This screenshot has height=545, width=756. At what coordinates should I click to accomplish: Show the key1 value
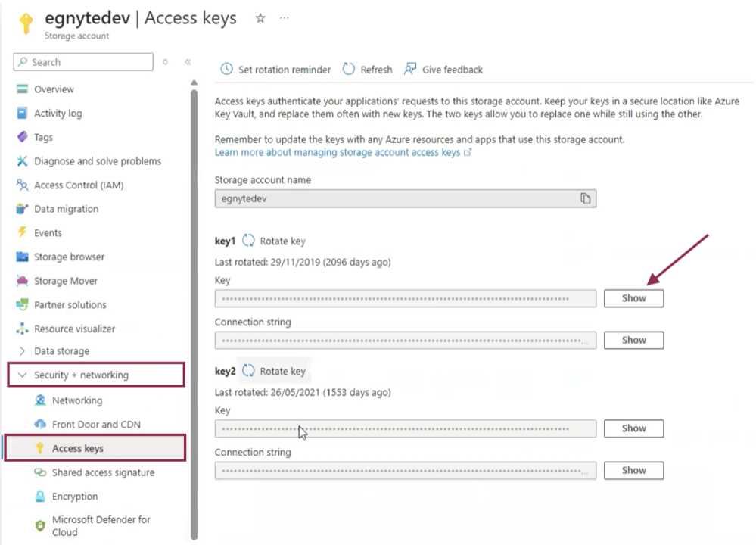pyautogui.click(x=633, y=297)
